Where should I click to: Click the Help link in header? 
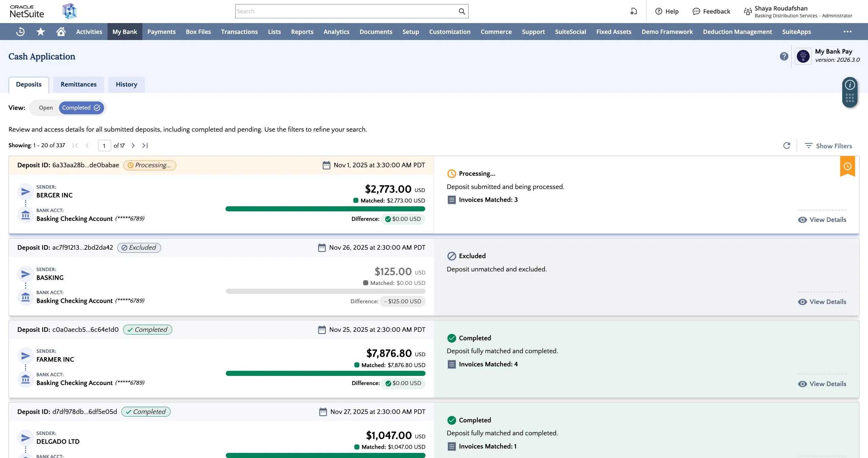[672, 11]
